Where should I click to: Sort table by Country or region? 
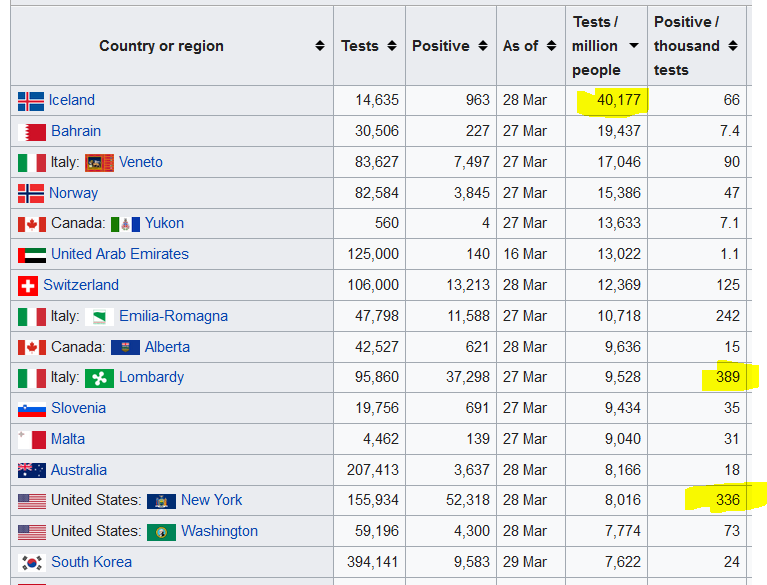[320, 46]
